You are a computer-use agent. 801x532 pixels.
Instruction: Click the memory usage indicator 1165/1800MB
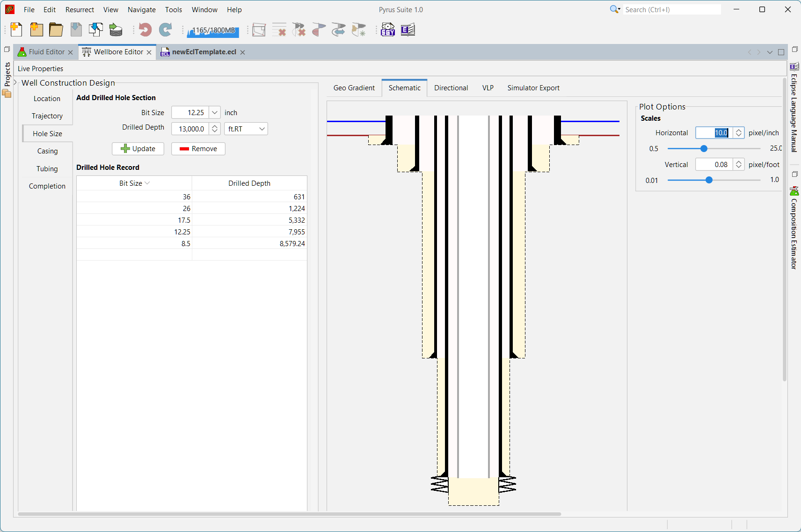[x=213, y=30]
